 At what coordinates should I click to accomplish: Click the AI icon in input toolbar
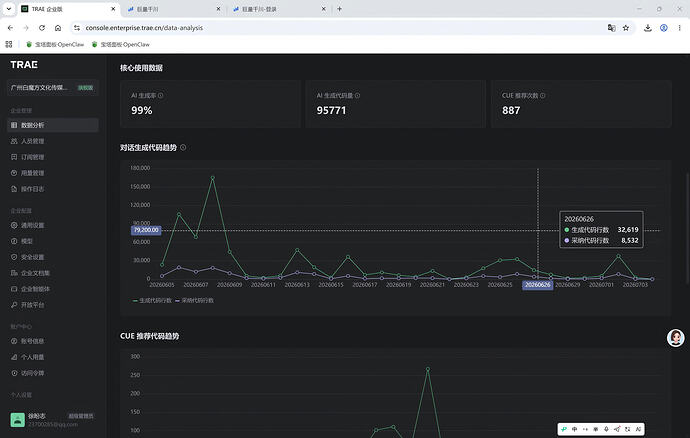(x=638, y=429)
